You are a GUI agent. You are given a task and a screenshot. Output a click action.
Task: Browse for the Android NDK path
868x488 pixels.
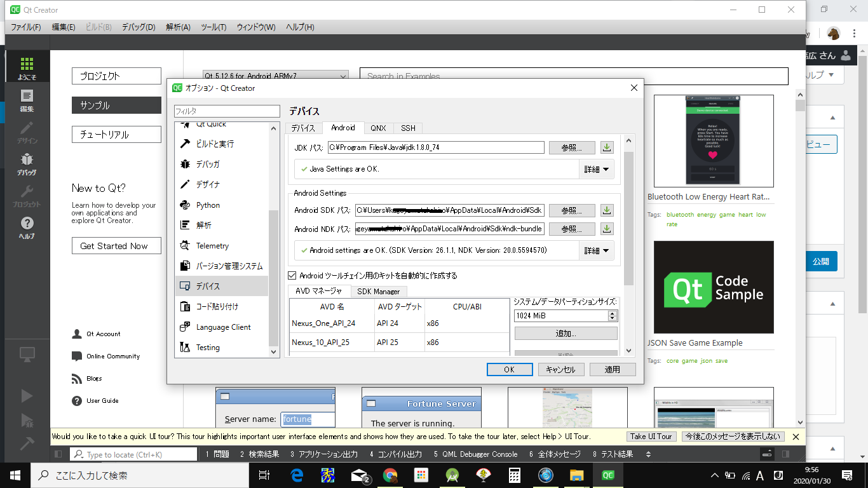click(x=573, y=229)
